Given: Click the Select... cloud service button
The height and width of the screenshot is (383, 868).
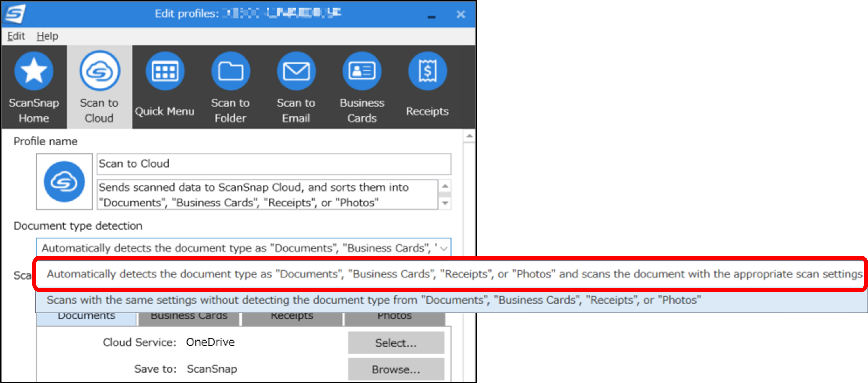Looking at the screenshot, I should coord(396,343).
